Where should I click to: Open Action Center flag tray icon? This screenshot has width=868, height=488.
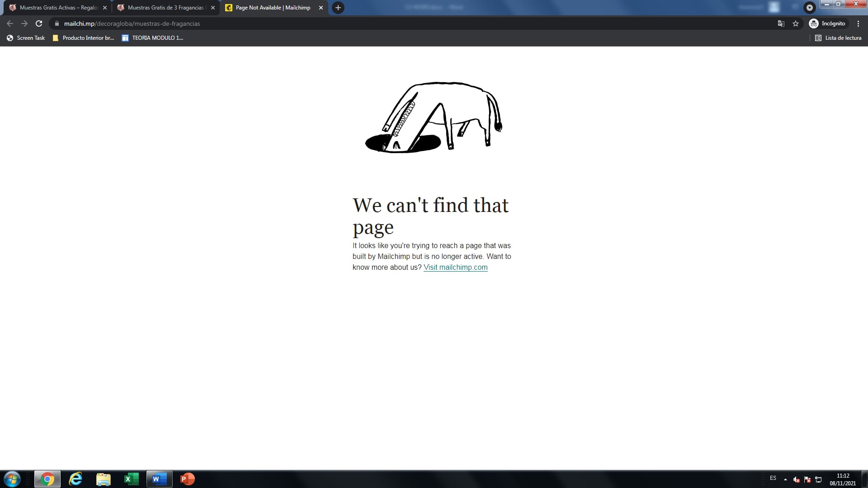click(x=807, y=479)
